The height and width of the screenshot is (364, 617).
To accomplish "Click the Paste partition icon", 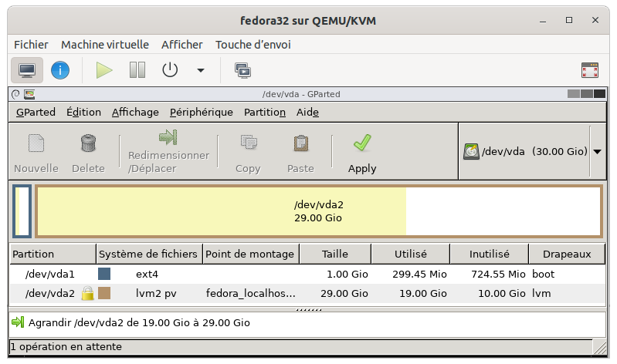I will point(301,143).
